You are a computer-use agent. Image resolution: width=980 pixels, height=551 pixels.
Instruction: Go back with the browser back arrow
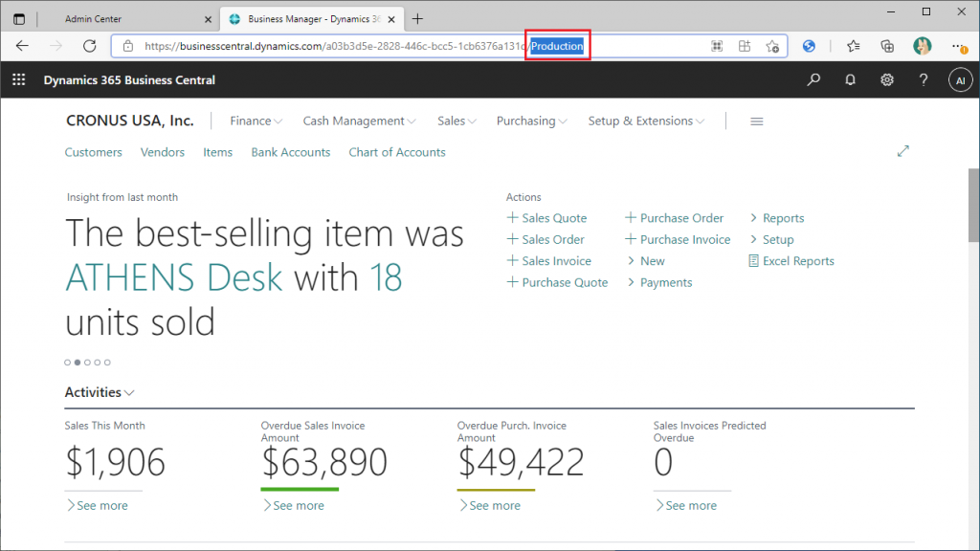click(x=23, y=46)
